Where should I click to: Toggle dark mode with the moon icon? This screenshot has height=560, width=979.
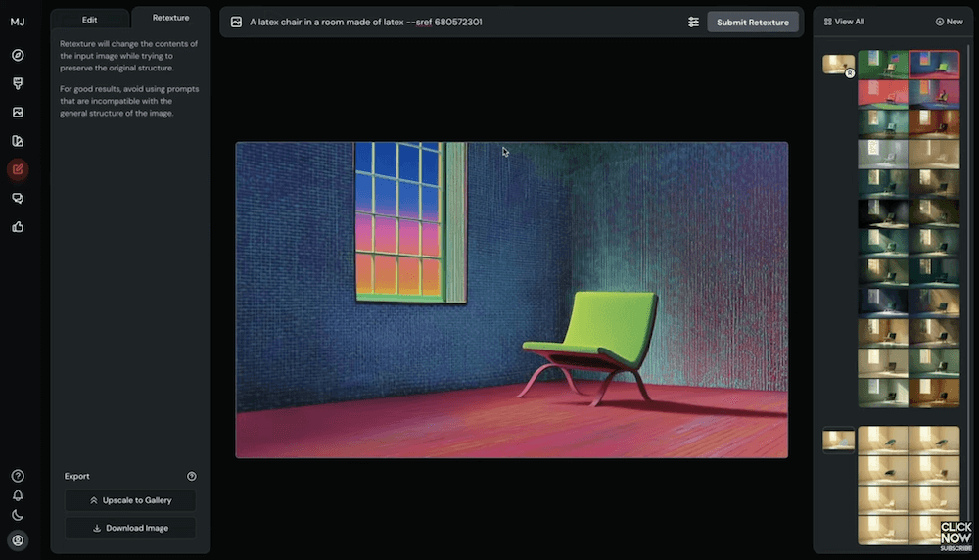click(18, 515)
